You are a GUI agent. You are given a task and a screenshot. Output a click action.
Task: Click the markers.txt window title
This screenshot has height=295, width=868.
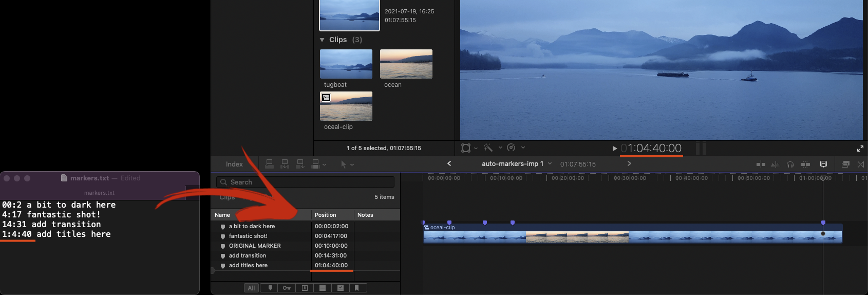click(89, 178)
